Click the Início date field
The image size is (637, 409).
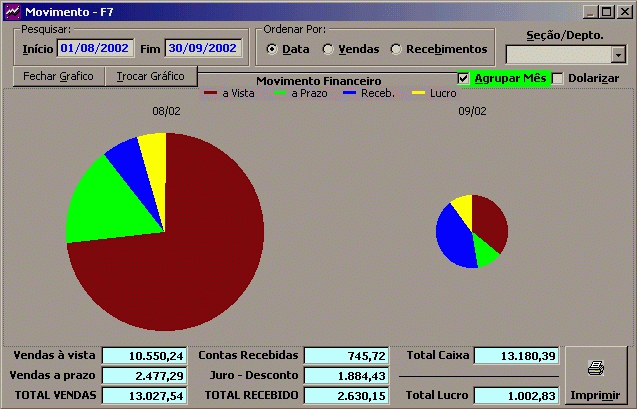click(x=94, y=48)
